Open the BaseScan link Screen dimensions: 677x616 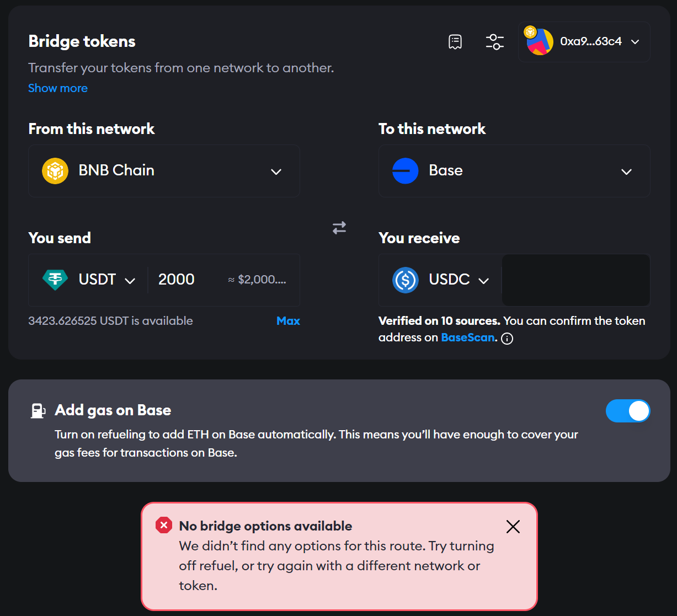(x=467, y=338)
